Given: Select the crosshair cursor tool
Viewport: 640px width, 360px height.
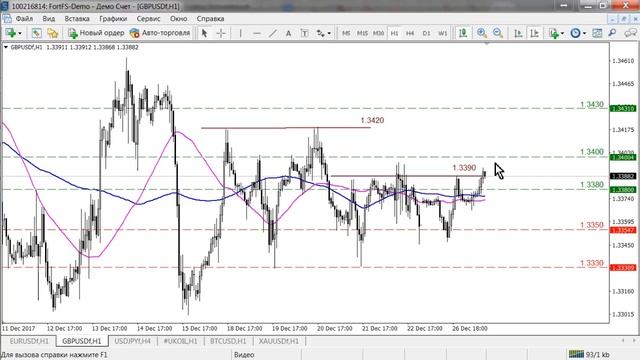Looking at the screenshot, I should (x=221, y=33).
